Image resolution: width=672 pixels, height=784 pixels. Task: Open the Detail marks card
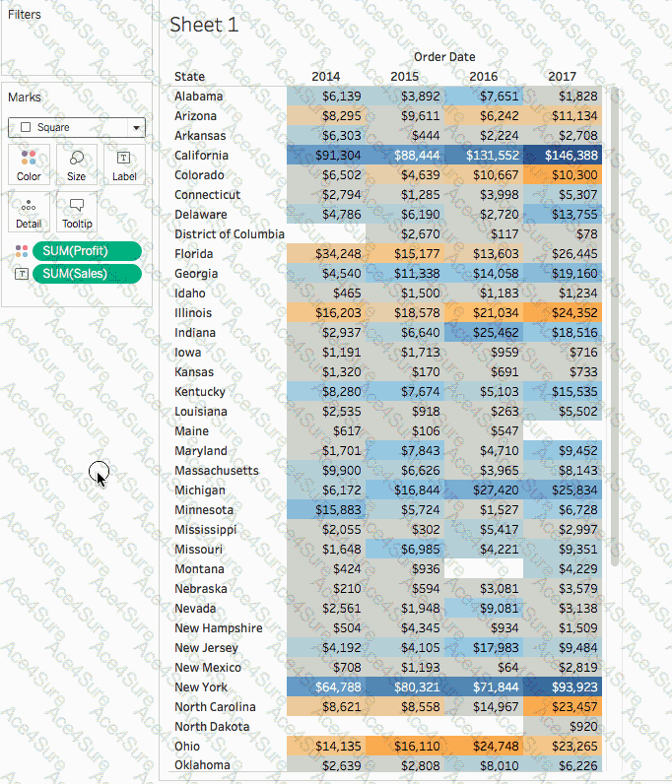(x=30, y=211)
